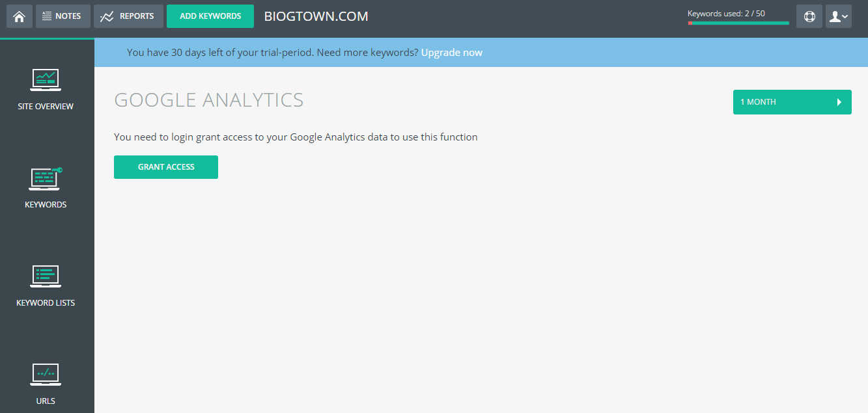Open the Notes section
Screen dimensions: 868x413
point(63,16)
